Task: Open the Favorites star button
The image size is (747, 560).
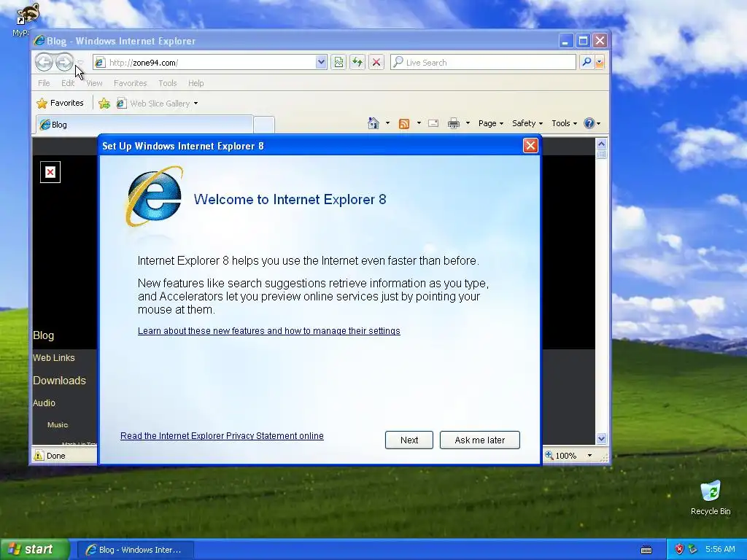Action: tap(60, 103)
